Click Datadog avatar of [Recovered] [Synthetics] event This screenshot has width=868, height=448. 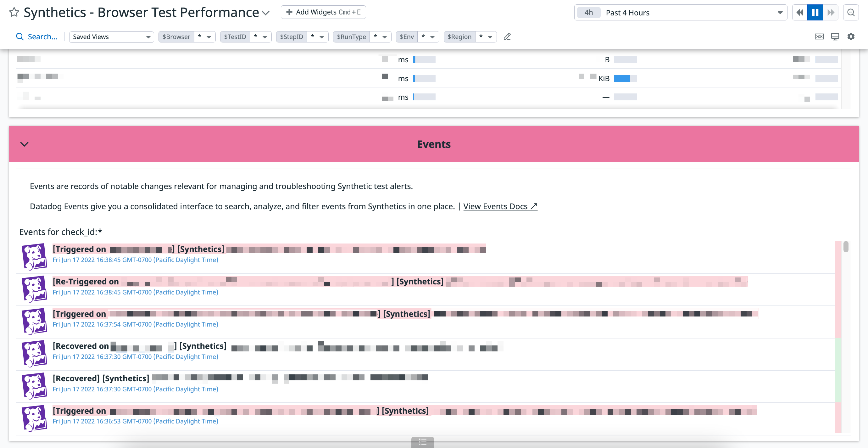click(34, 386)
